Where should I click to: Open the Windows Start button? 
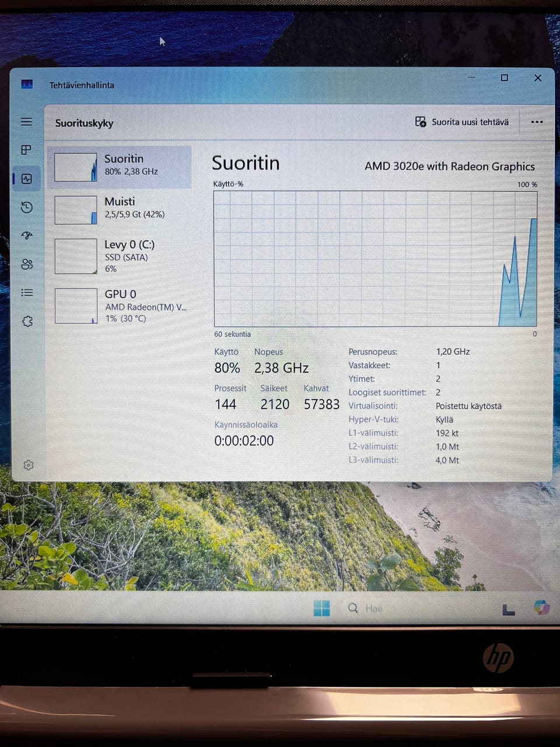click(x=321, y=608)
